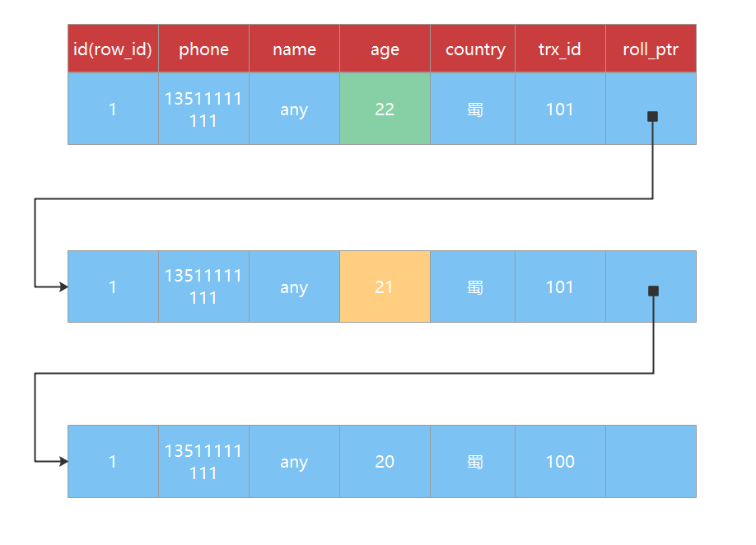The width and height of the screenshot is (756, 545).
Task: Click the empty roll_ptr cell in last row
Action: point(651,461)
